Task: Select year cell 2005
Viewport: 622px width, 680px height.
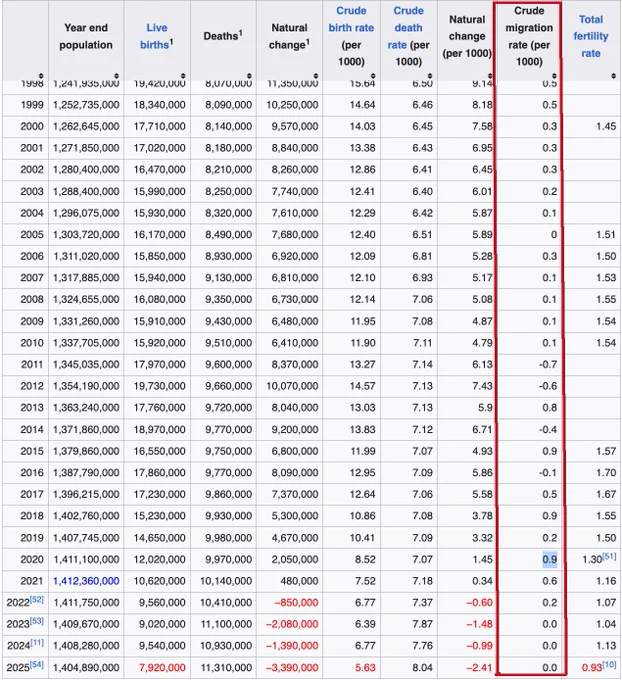Action: [32, 235]
